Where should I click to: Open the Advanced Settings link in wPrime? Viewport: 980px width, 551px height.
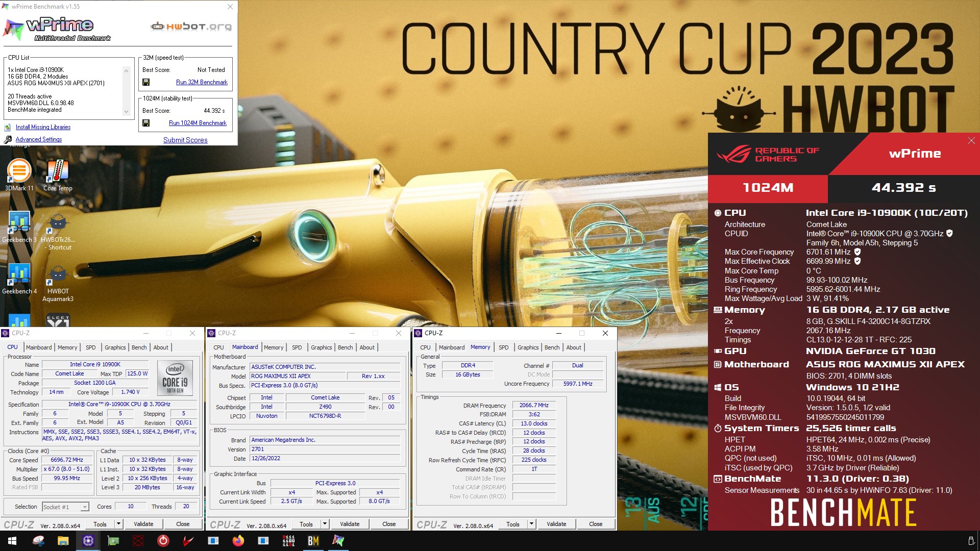(39, 139)
